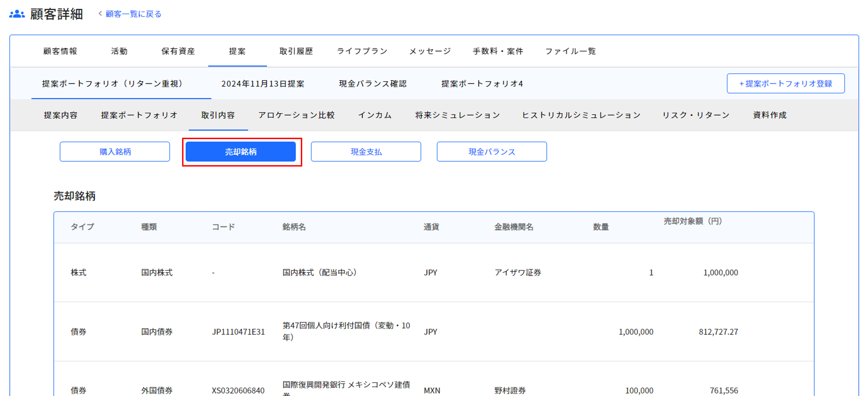
Task: Open the 取引履歴 tab
Action: click(x=296, y=51)
